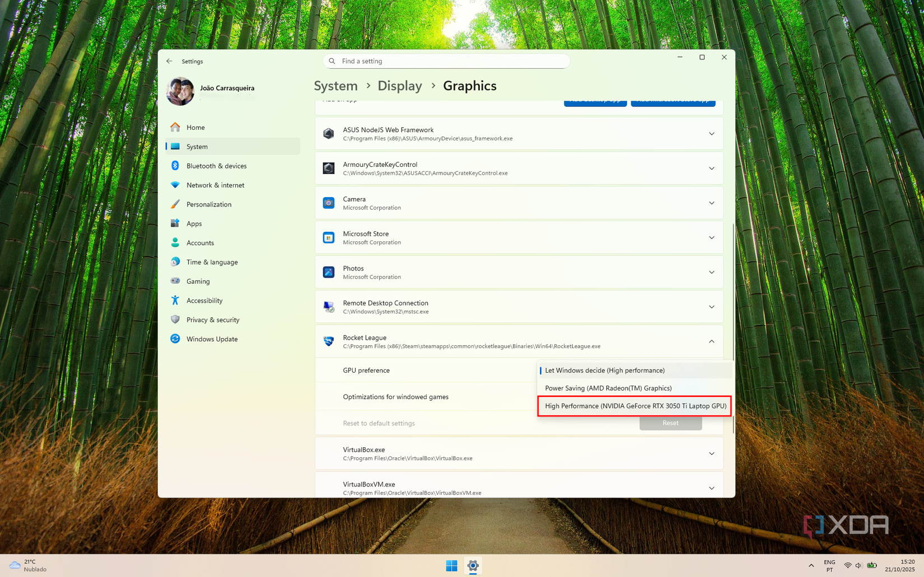Click the Windows Update icon

[x=176, y=339]
